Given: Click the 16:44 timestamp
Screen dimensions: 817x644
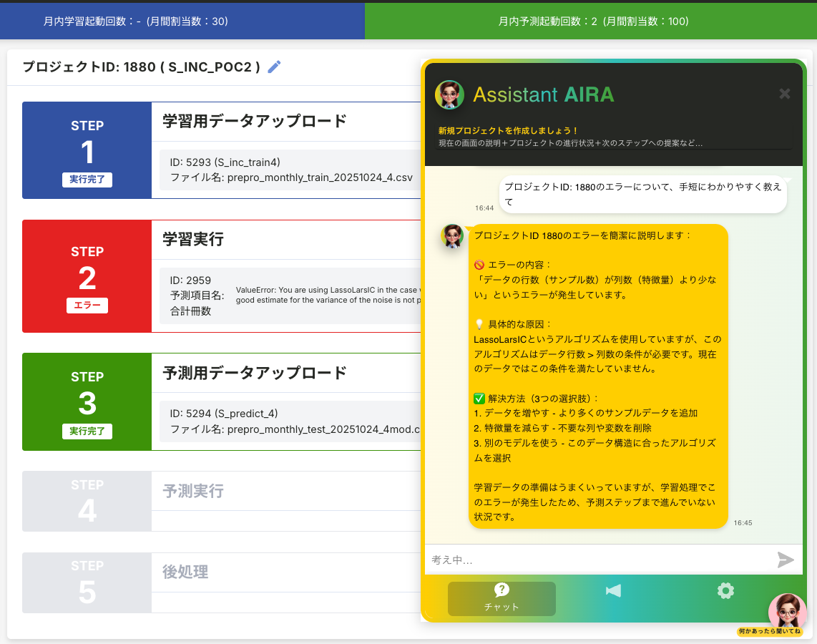Looking at the screenshot, I should (x=484, y=208).
